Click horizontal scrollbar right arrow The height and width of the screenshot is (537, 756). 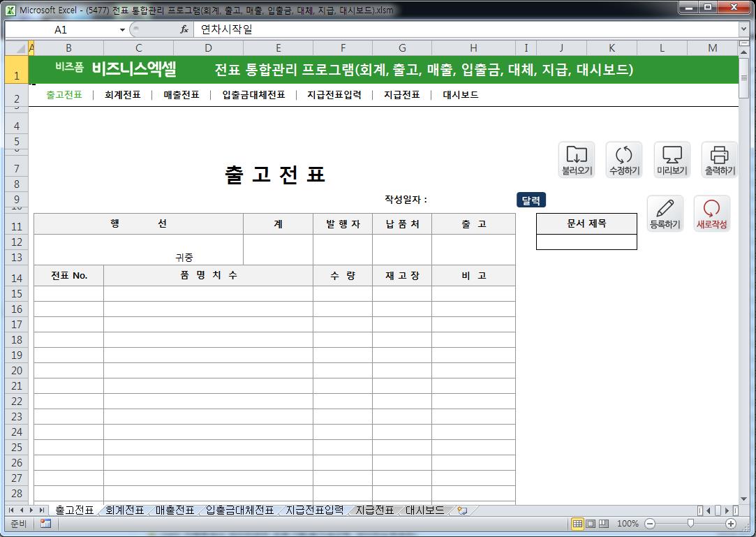pos(727,510)
